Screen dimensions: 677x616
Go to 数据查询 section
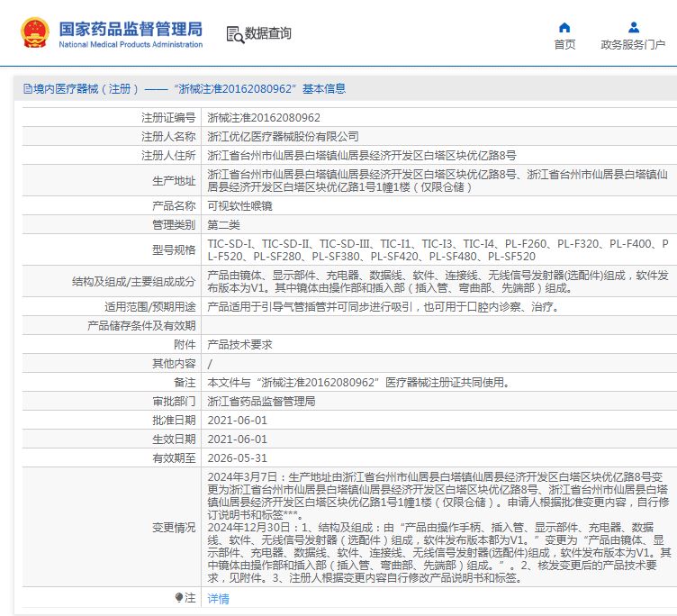point(268,33)
